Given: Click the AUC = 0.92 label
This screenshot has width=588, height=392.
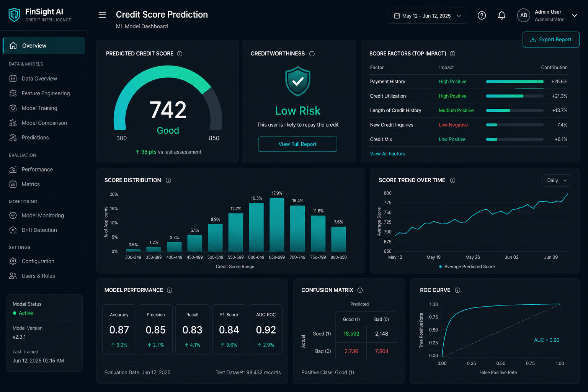Looking at the screenshot, I should point(547,340).
